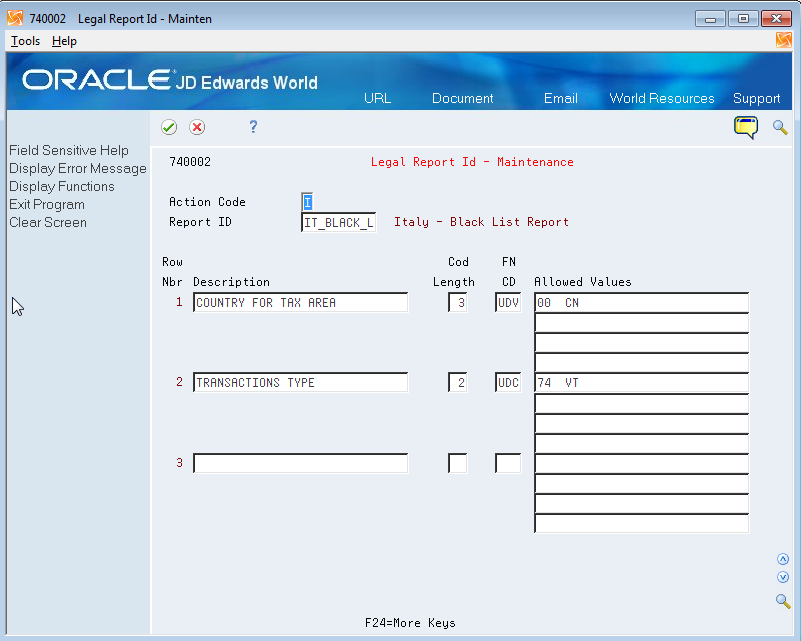The height and width of the screenshot is (641, 801).
Task: Click row 3 Cod Length field
Action: (458, 463)
